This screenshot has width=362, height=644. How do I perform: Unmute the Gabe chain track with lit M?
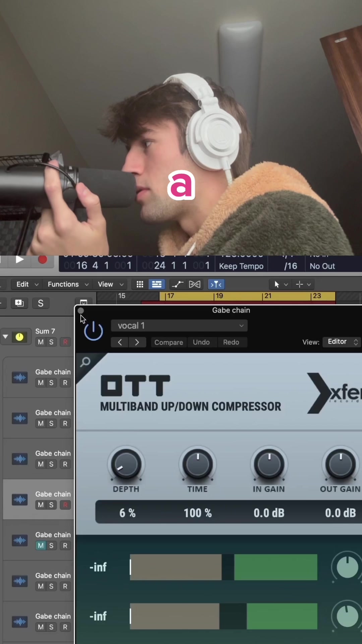click(x=41, y=546)
